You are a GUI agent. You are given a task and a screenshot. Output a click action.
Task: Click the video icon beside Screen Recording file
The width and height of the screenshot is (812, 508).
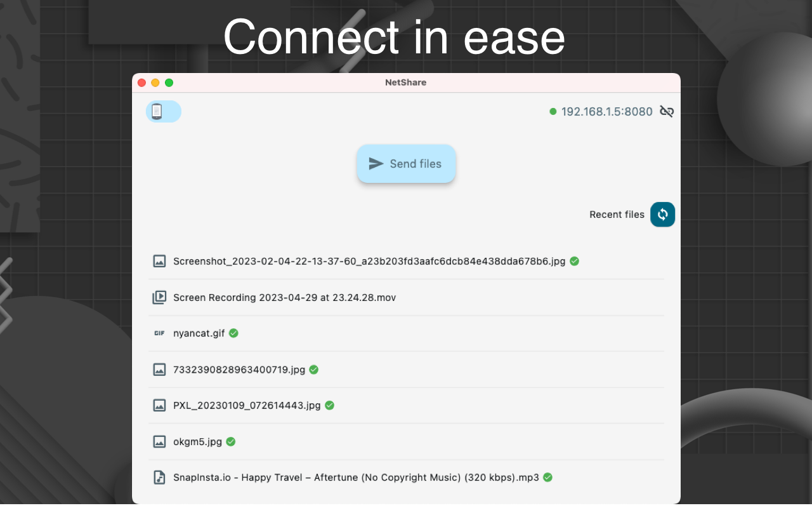[x=159, y=297]
